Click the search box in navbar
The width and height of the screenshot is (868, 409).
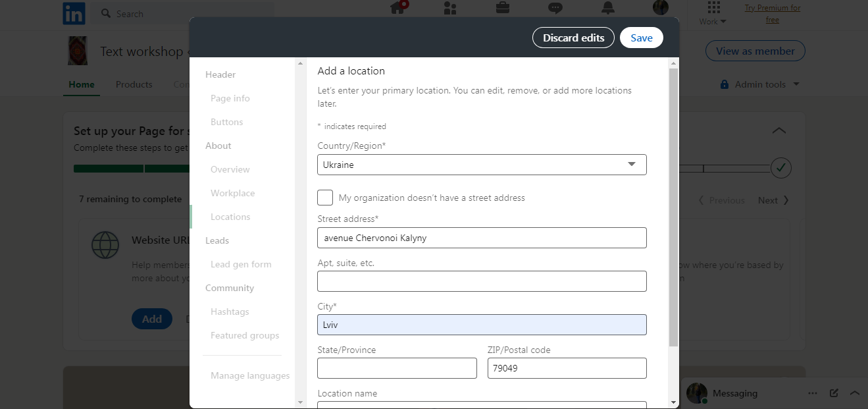tap(184, 13)
